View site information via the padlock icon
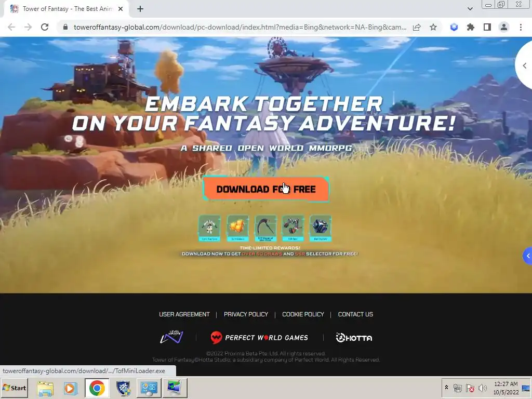532x399 pixels. [x=65, y=27]
